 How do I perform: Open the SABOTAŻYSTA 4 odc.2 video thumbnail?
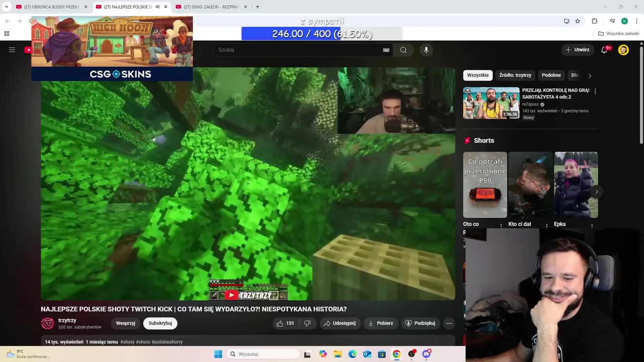pos(491,103)
